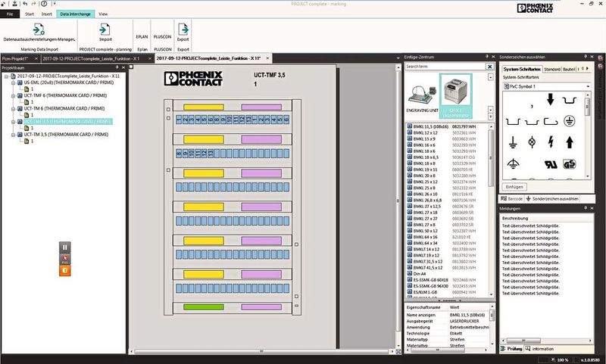Viewport: 606px width, 364px height.
Task: Click the right arrow to show more symbol tabs
Action: 588,69
